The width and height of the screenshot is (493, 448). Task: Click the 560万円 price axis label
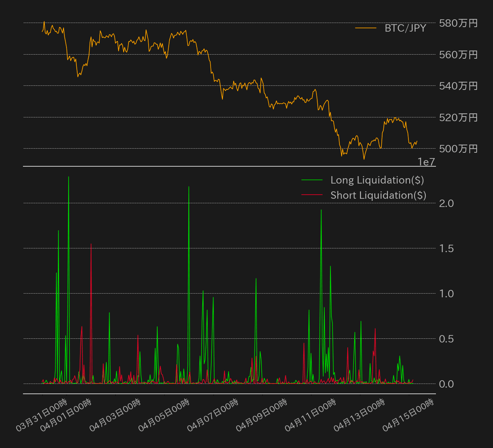[x=458, y=55]
